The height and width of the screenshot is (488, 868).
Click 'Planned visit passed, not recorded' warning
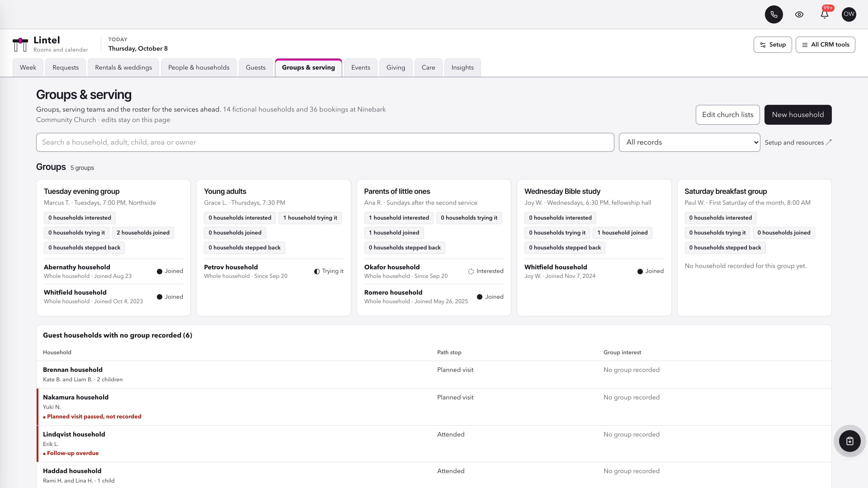[x=92, y=417]
